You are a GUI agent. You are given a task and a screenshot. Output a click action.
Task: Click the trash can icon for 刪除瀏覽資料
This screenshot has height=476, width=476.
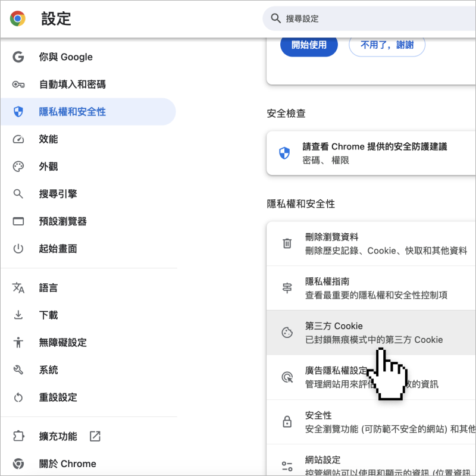pyautogui.click(x=287, y=243)
